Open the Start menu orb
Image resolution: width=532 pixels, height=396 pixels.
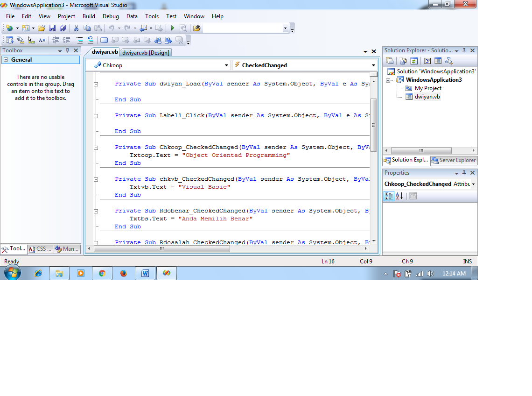point(13,273)
